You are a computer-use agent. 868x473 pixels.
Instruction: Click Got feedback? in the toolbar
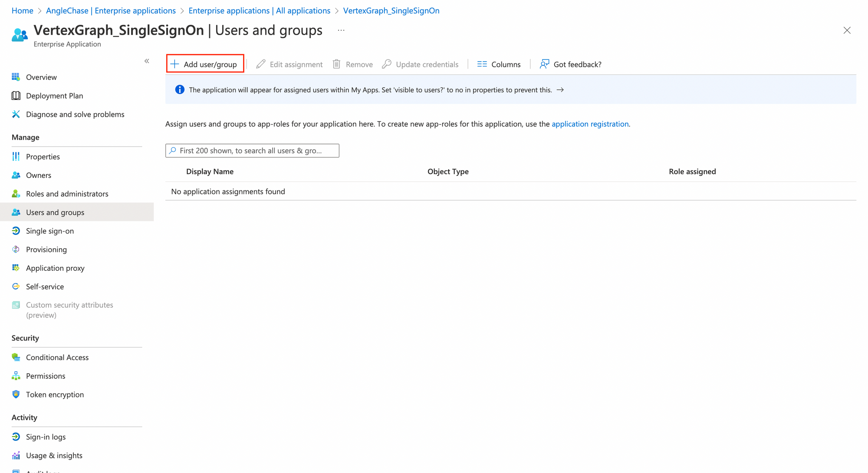570,64
